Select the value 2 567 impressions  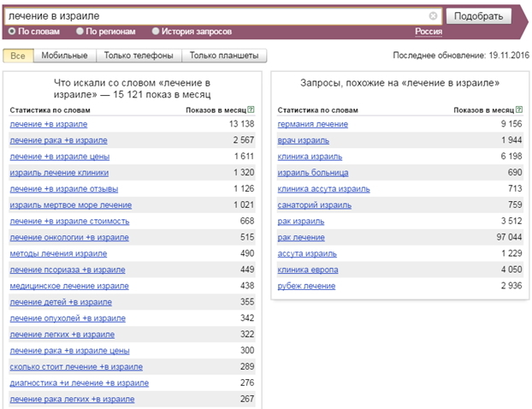244,139
